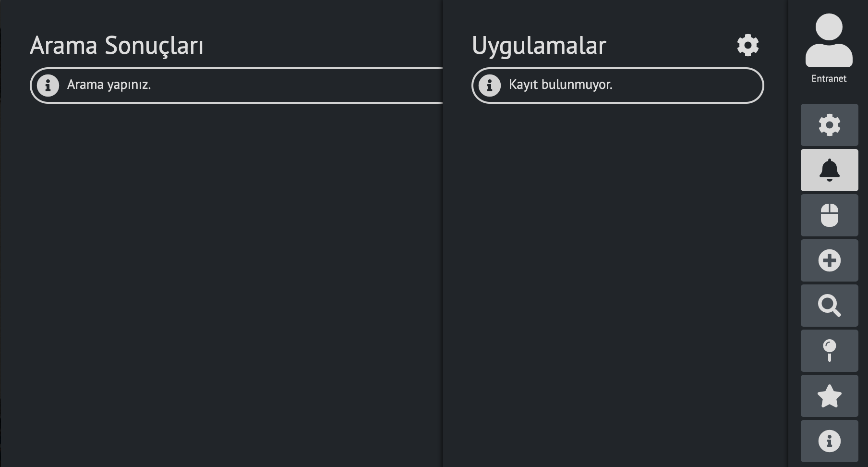Click info icon beside Arama yapınız
The width and height of the screenshot is (868, 467).
pyautogui.click(x=48, y=86)
